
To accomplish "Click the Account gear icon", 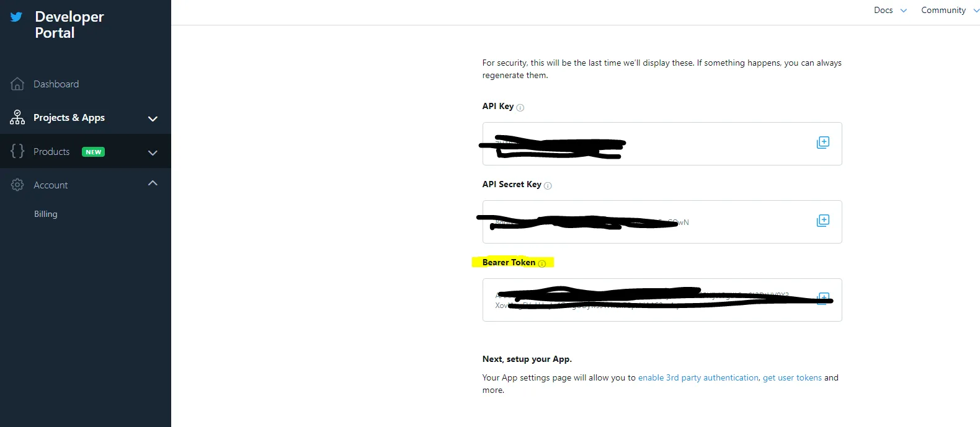I will coord(17,185).
